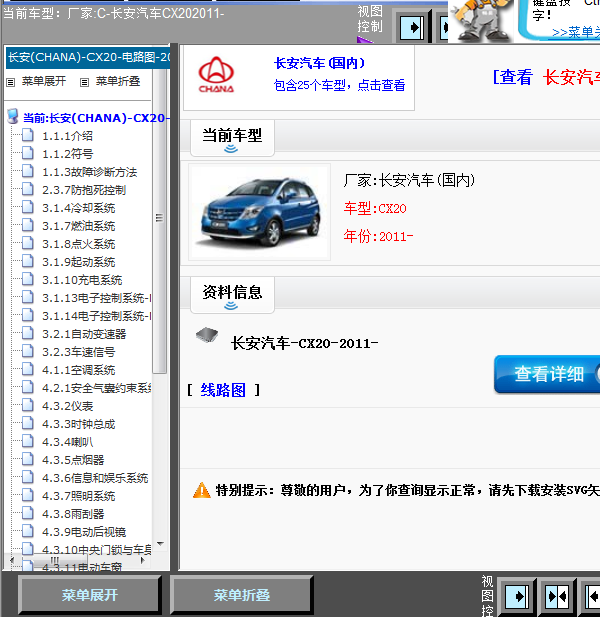Open 4.3.3时钟总成 item
Image resolution: width=600 pixels, height=617 pixels.
pos(78,424)
